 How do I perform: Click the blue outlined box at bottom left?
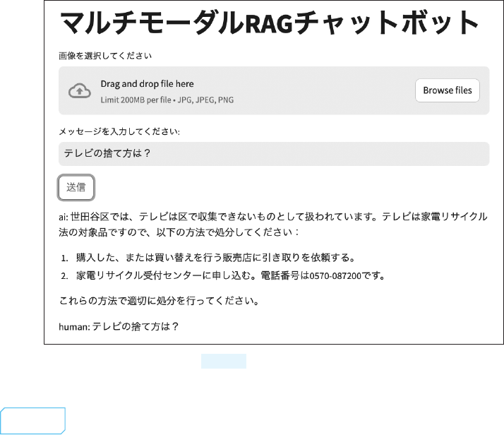[x=33, y=419]
